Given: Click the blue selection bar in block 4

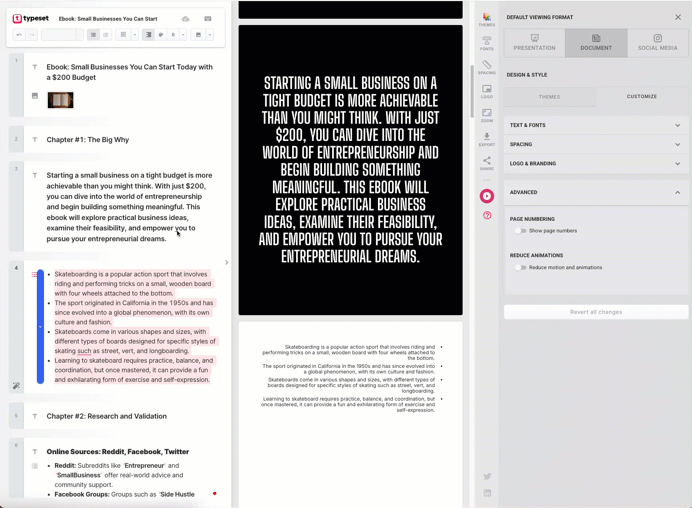Looking at the screenshot, I should pos(40,326).
